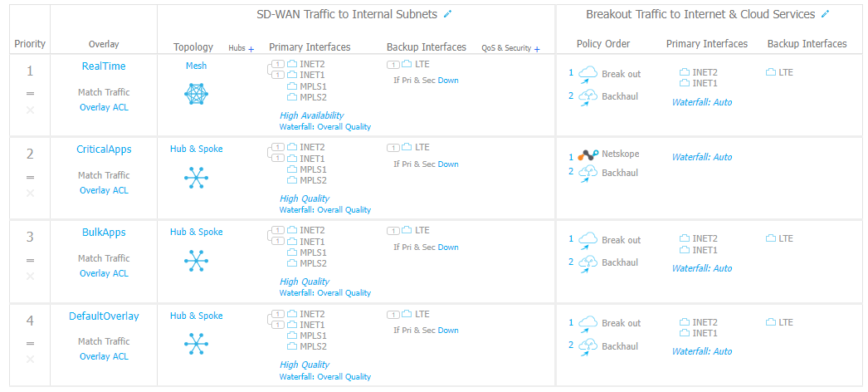
Task: Click Waterfall: Auto in CriticalApps breakout
Action: coord(702,157)
